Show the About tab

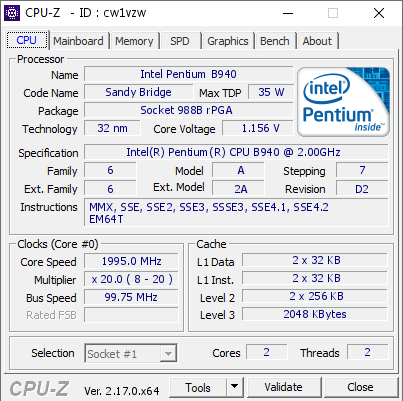coord(317,41)
